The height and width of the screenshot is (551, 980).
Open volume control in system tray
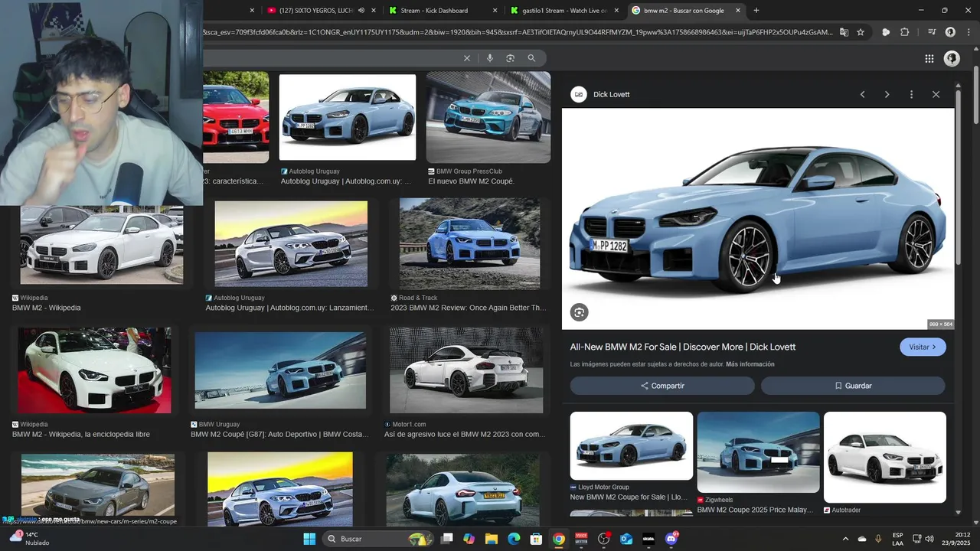click(x=929, y=539)
